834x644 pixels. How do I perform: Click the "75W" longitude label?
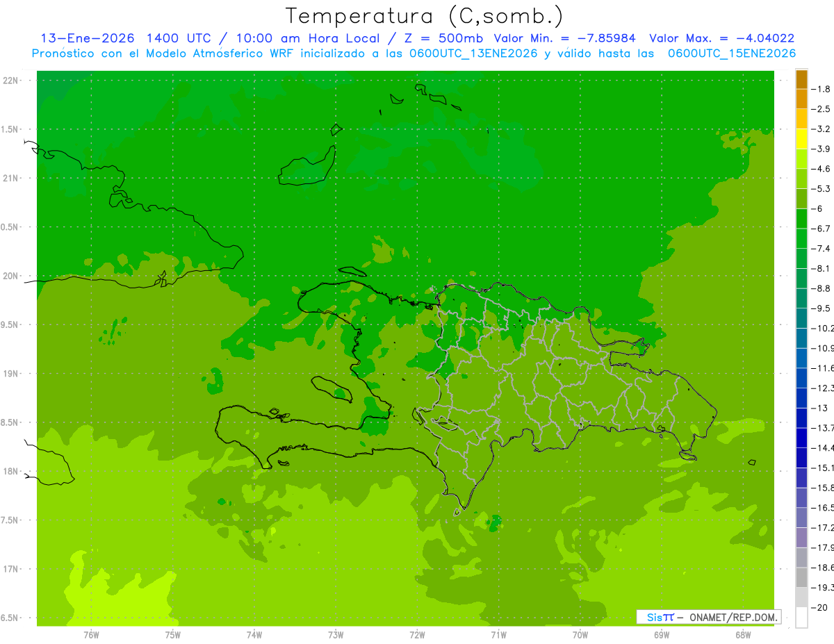pyautogui.click(x=173, y=634)
